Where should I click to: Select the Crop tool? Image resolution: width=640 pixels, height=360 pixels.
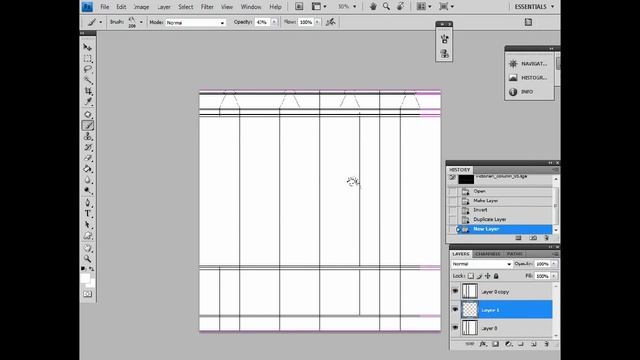coord(87,91)
